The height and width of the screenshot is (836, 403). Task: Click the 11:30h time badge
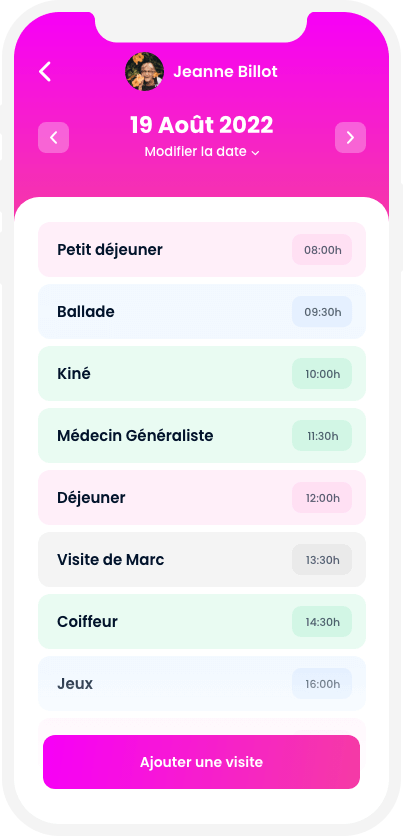point(322,436)
